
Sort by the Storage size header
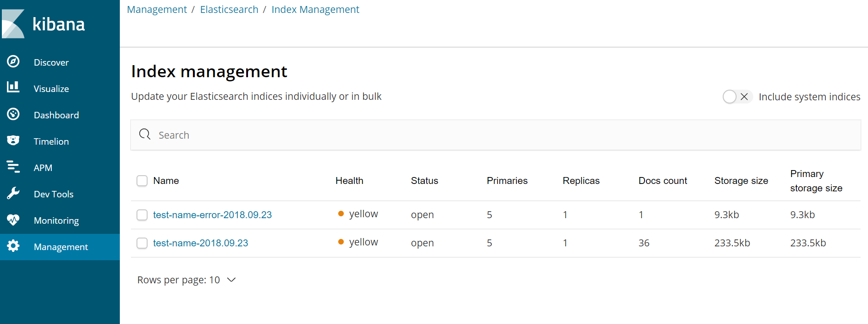(x=741, y=181)
